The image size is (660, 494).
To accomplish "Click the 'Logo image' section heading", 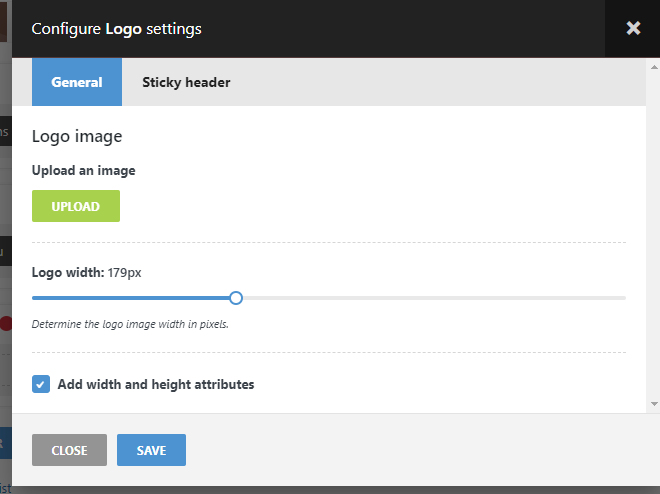I will [77, 136].
